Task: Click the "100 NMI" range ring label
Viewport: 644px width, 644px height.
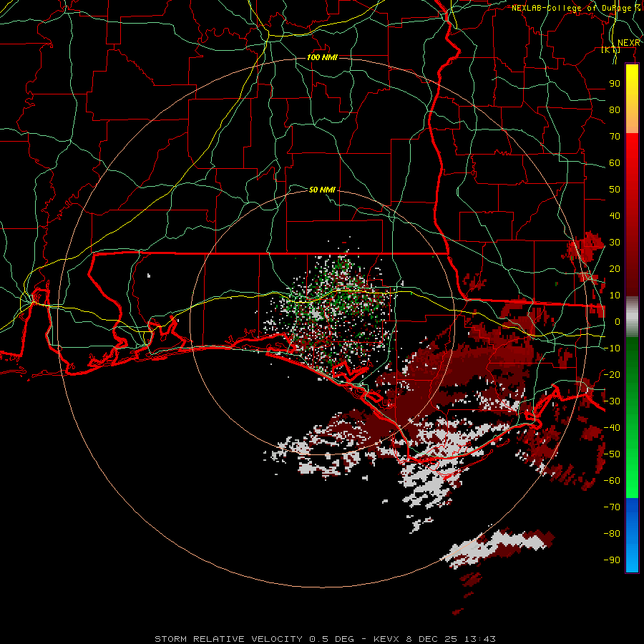Action: (322, 57)
